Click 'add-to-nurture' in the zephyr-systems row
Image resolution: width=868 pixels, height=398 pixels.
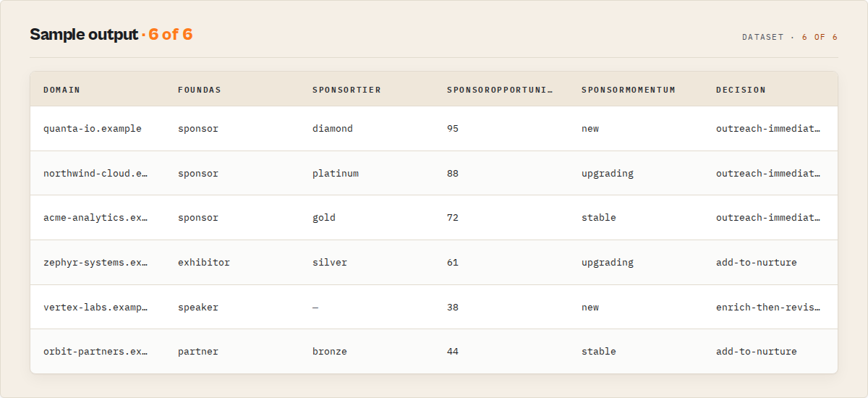757,263
